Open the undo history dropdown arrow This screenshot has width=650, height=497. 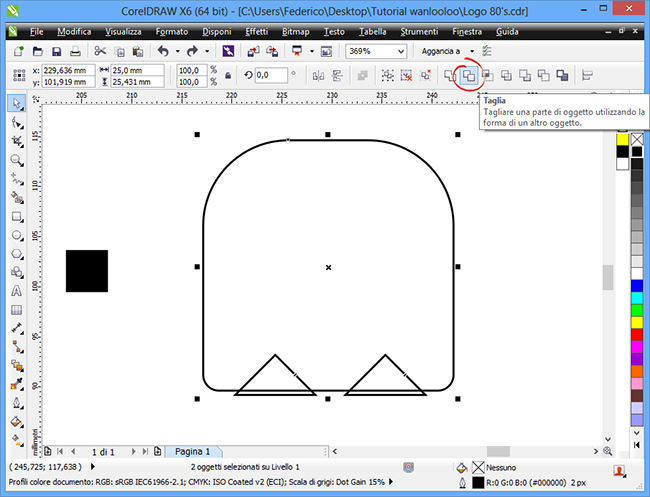[177, 51]
